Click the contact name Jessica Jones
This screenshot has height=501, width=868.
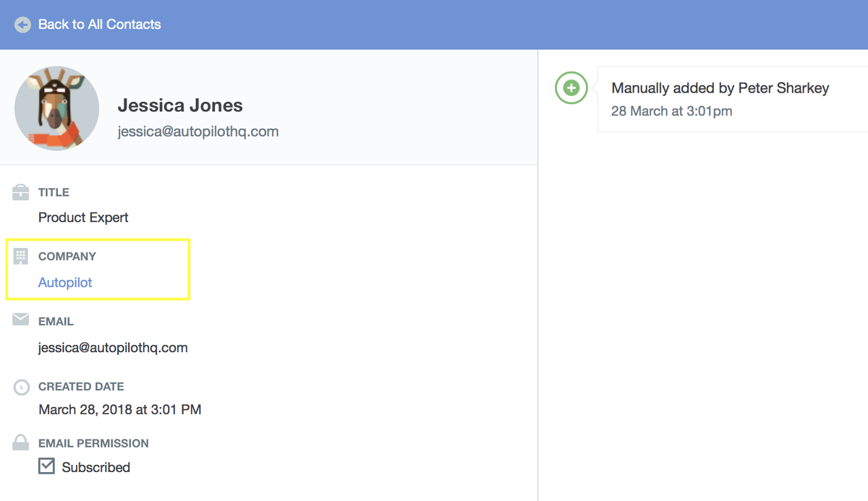tap(180, 105)
